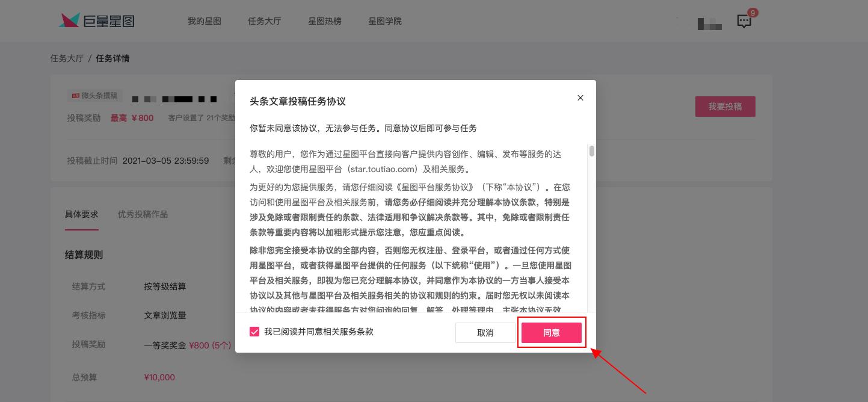Open the message notification icon
Screen dimensions: 868x402
(x=744, y=20)
